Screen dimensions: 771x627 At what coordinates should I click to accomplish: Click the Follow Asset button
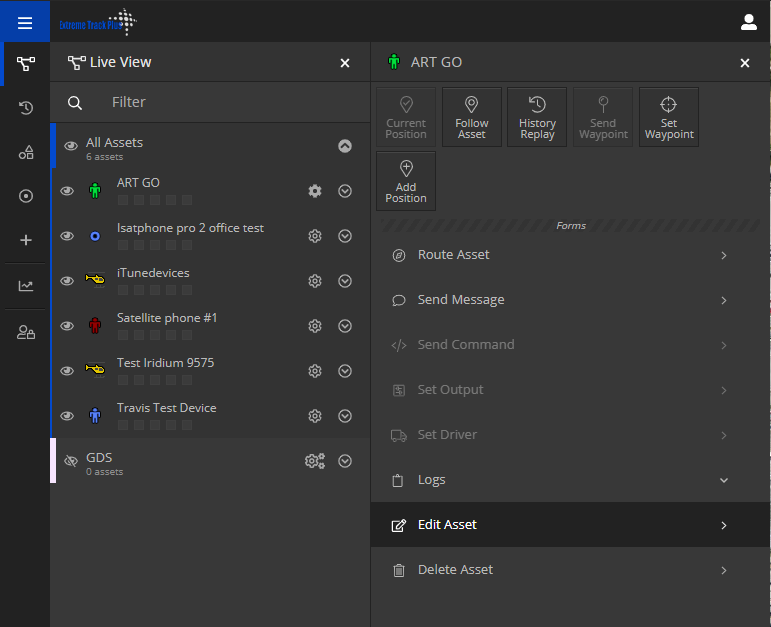click(472, 117)
